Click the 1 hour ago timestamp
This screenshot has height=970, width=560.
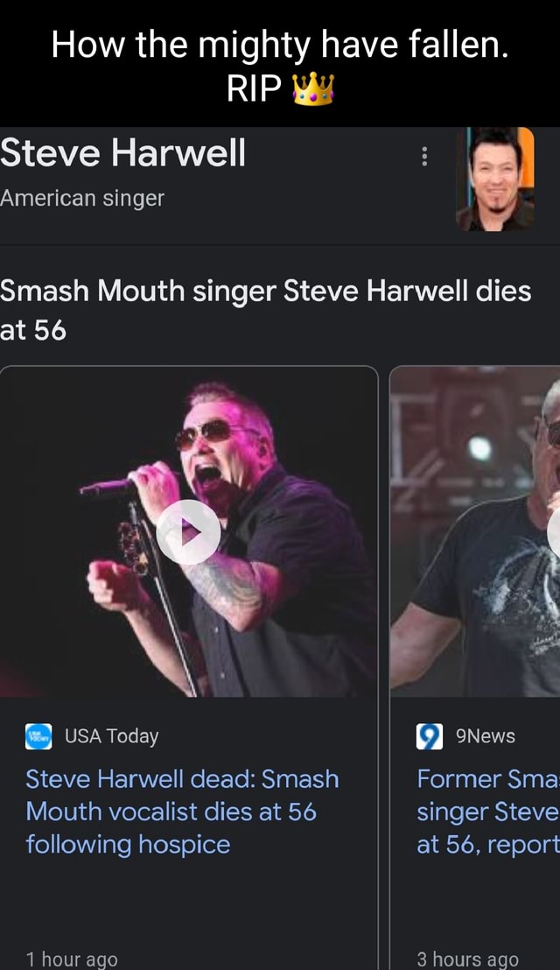coord(72,958)
